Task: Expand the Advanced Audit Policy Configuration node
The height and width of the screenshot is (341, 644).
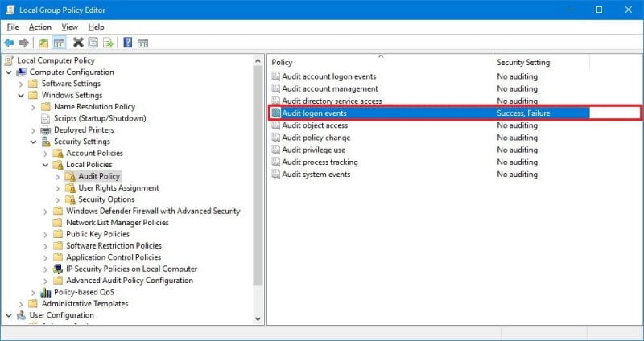Action: (46, 281)
